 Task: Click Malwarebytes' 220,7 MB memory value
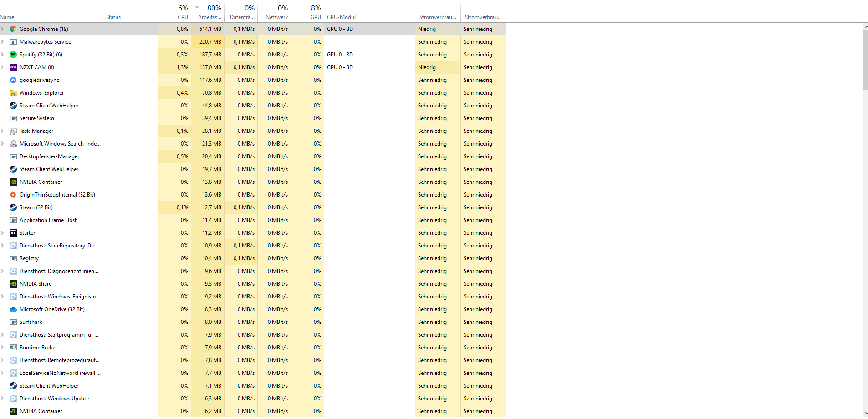click(210, 42)
